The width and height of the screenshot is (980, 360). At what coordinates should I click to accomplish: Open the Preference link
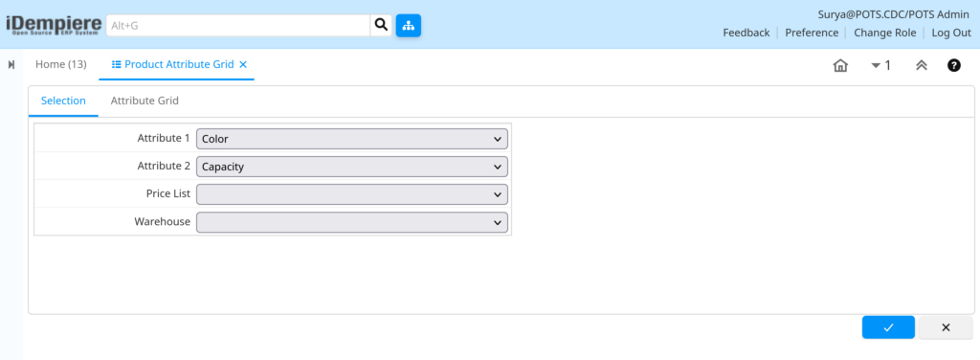coord(812,33)
